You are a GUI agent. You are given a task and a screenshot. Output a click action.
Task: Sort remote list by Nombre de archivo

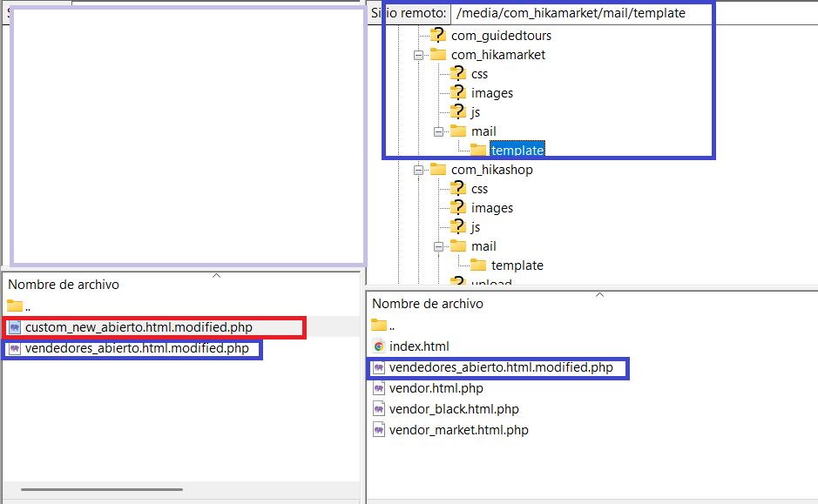(x=428, y=303)
